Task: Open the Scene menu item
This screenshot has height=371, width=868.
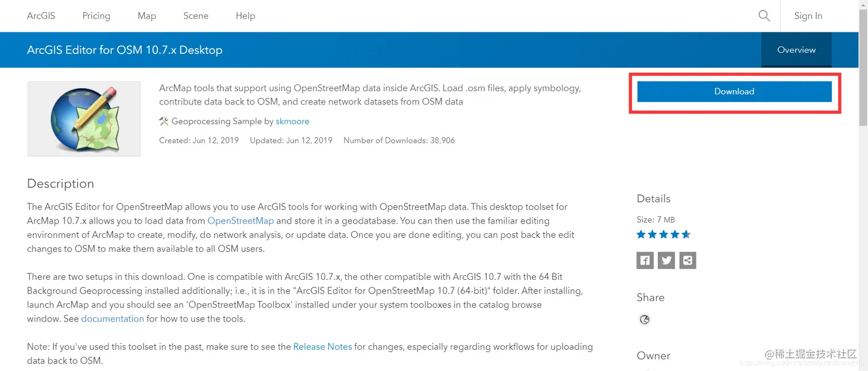Action: (x=195, y=15)
